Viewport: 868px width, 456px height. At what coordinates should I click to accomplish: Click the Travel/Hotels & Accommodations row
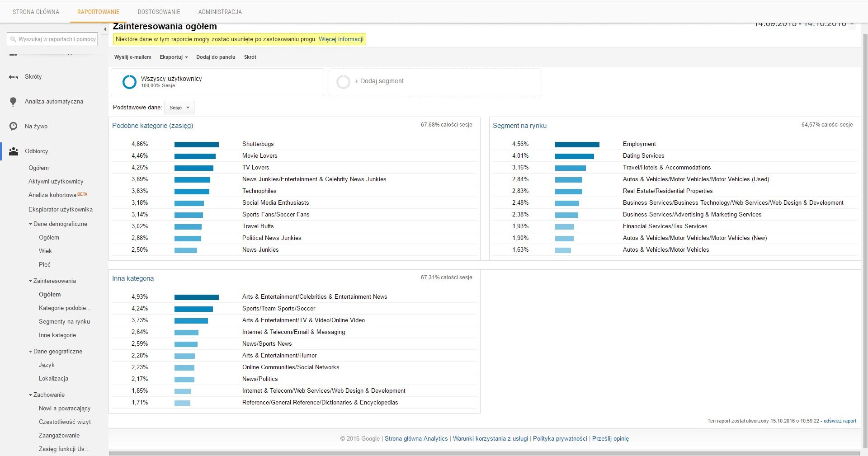(x=675, y=168)
